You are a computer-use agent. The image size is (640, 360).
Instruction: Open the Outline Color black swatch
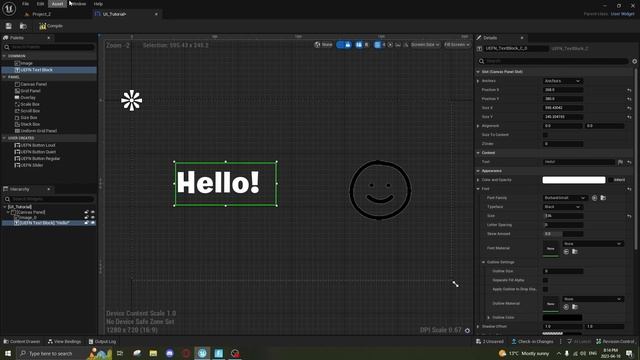point(562,317)
